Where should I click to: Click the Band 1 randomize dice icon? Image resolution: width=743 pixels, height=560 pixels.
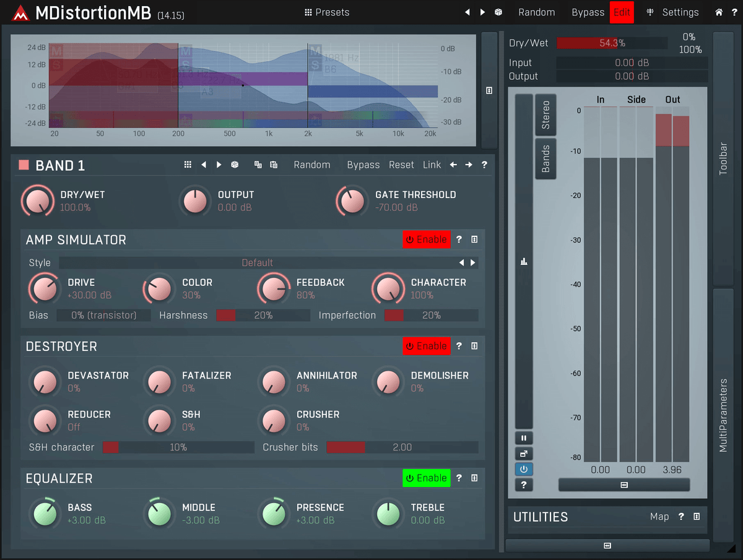click(235, 165)
